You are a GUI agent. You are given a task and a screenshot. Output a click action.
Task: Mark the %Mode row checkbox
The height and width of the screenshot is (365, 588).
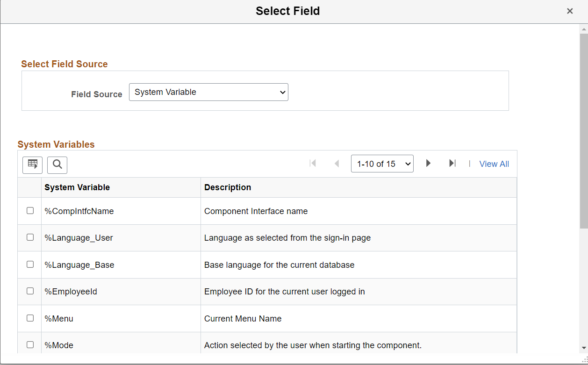pyautogui.click(x=30, y=345)
